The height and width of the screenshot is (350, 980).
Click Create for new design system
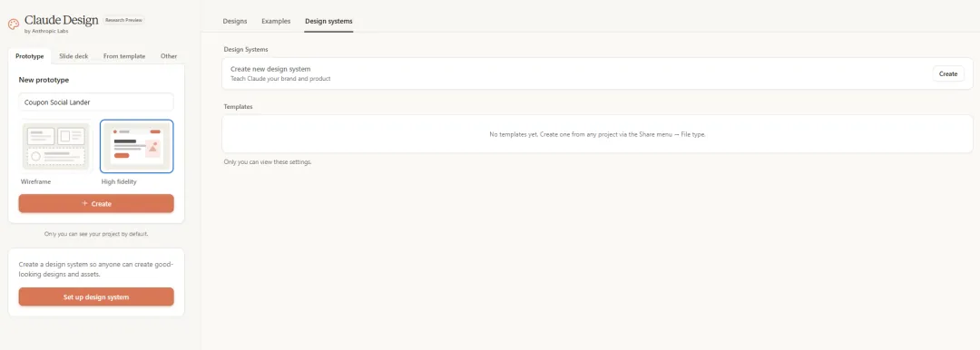click(x=948, y=73)
